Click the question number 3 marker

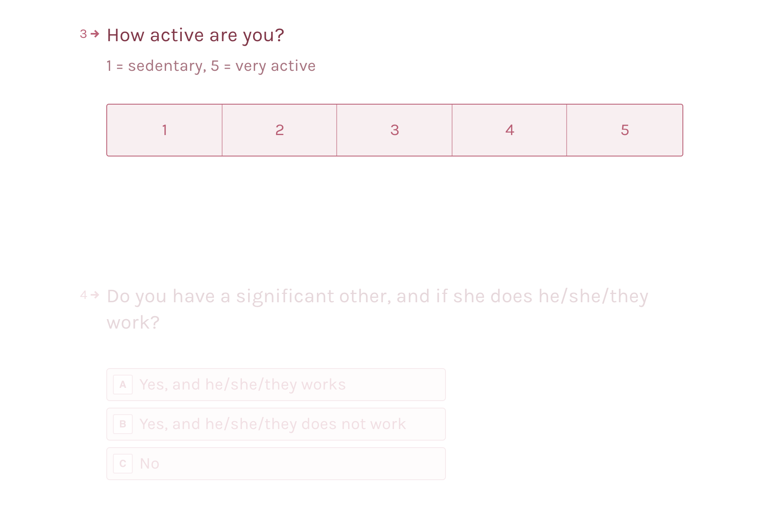(83, 34)
